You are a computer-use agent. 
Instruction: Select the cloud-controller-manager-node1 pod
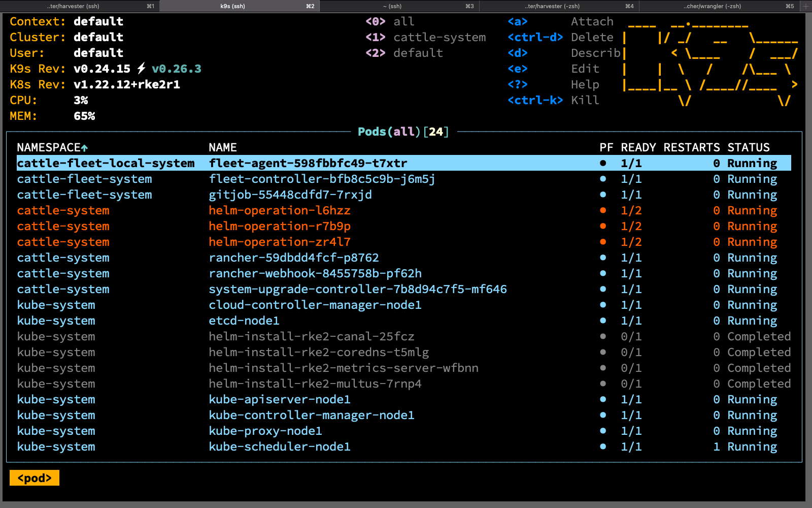pos(315,305)
